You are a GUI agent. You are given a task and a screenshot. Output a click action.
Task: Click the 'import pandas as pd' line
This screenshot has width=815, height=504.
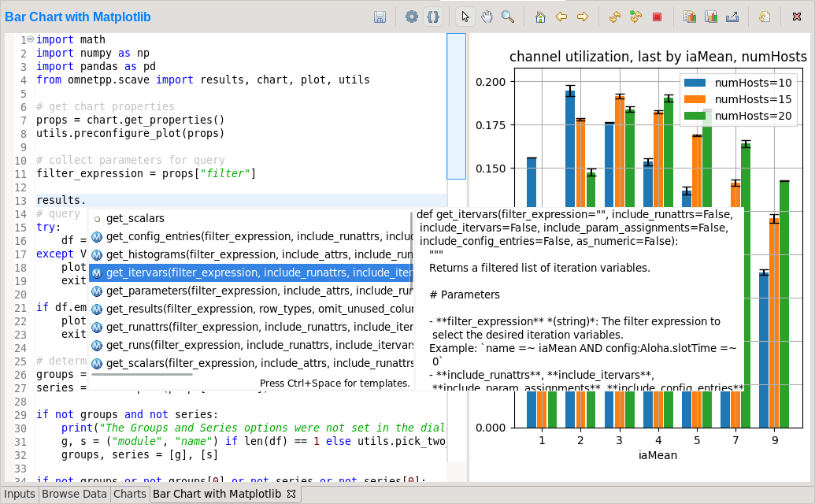[96, 66]
